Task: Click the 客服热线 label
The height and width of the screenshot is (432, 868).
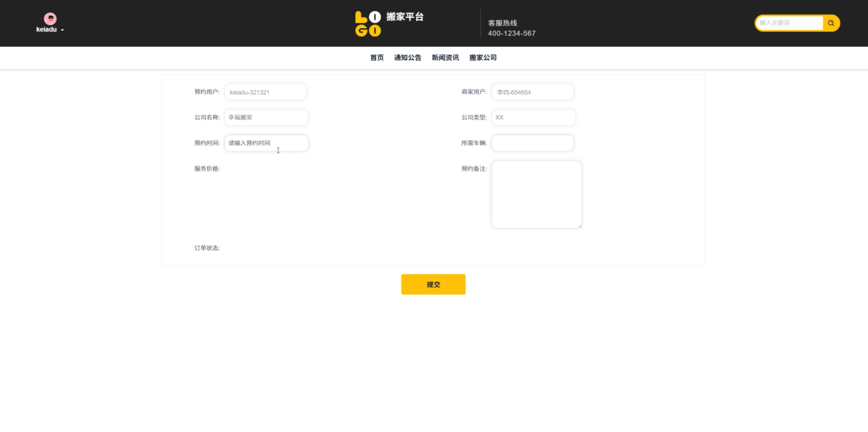Action: (503, 23)
